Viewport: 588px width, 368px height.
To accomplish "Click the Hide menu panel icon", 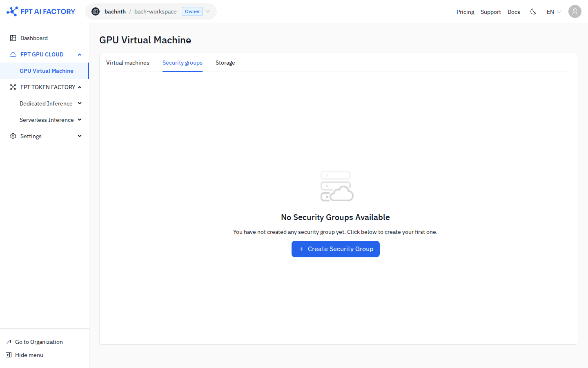I will [x=9, y=355].
